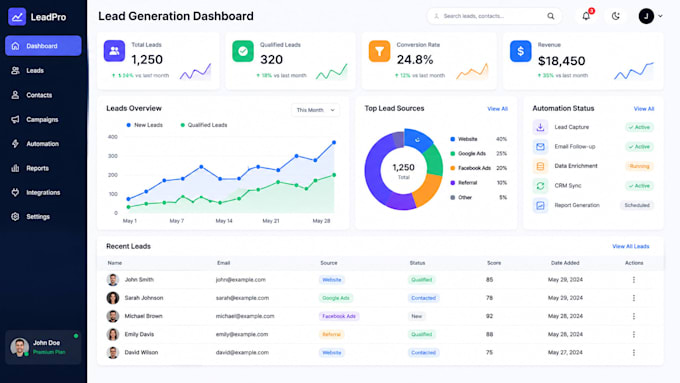
Task: Click the Lead Capture download icon
Action: click(540, 127)
